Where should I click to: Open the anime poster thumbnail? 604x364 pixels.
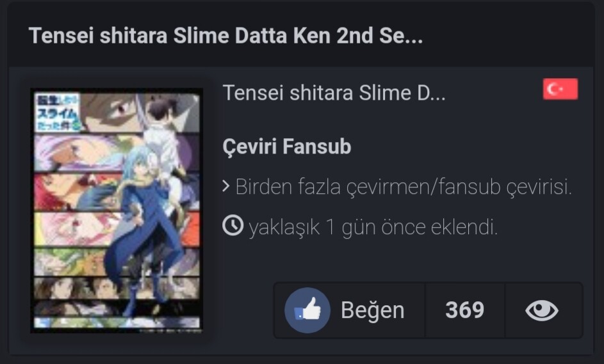[x=117, y=210]
